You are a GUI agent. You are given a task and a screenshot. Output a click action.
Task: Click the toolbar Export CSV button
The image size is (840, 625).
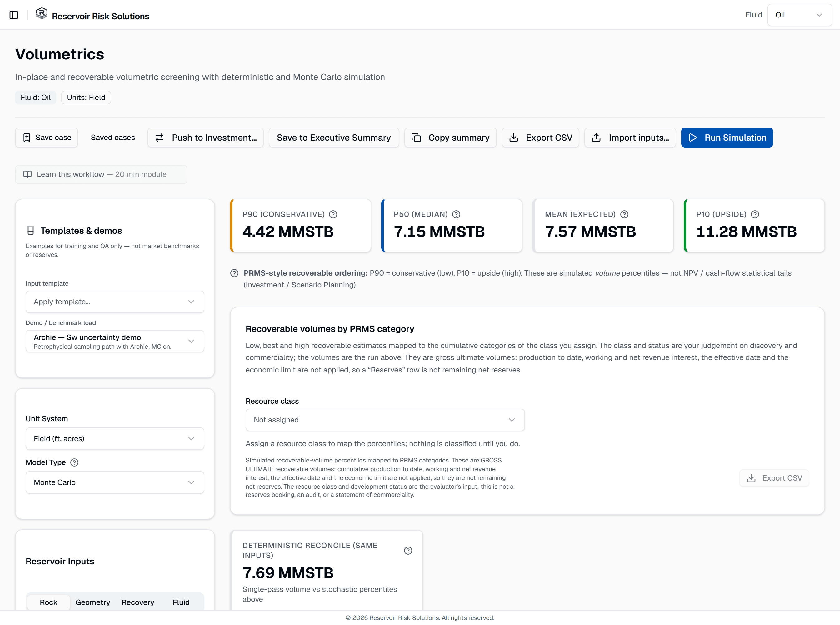540,137
